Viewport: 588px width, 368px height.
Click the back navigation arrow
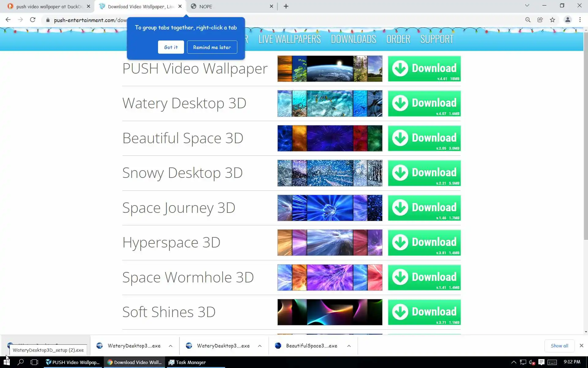8,20
